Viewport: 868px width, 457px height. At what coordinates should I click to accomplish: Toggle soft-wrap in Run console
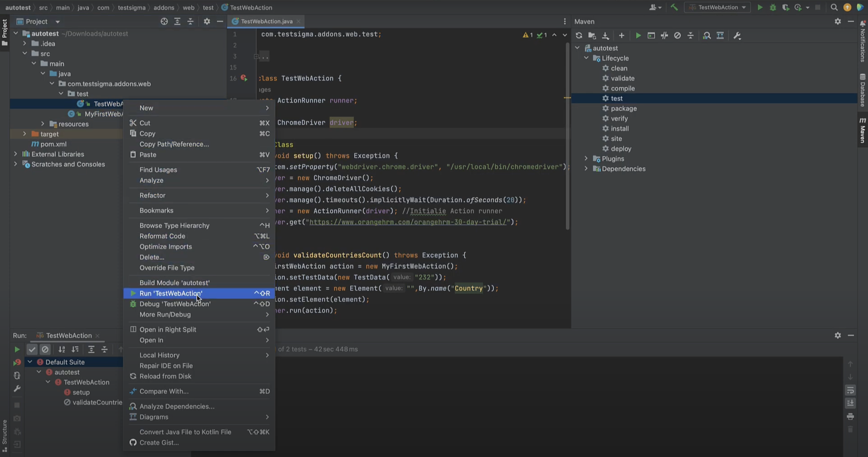[x=850, y=390]
